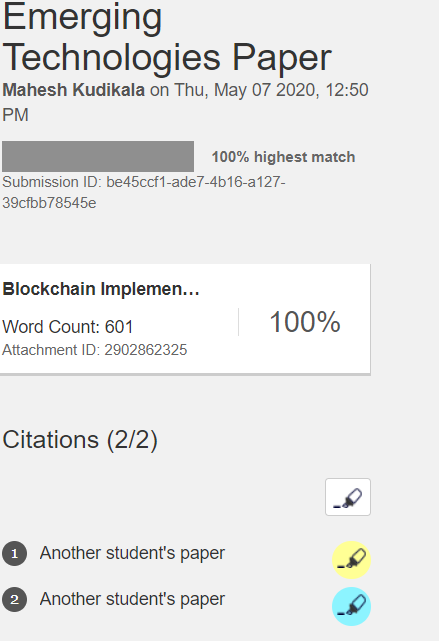Click the citation number 2 badge
Viewport: 439px width, 641px height.
15,600
